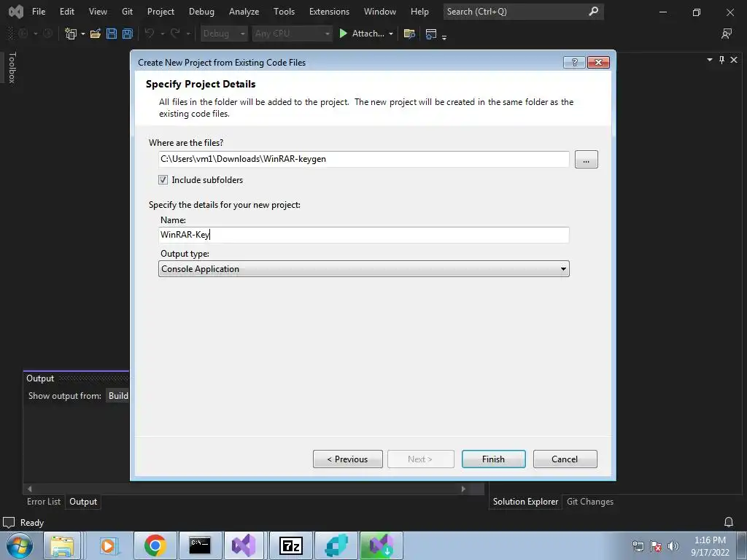Toggle Include subfolders checkbox
The image size is (747, 560).
click(163, 180)
